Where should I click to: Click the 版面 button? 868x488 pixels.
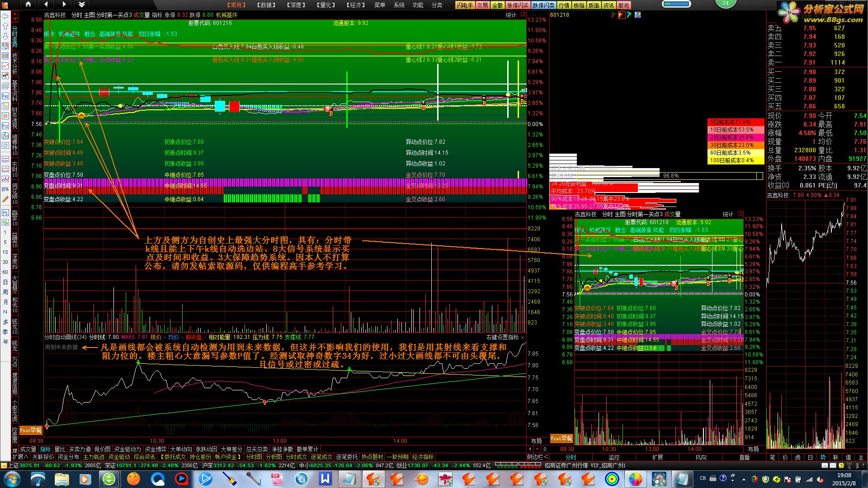(x=594, y=5)
